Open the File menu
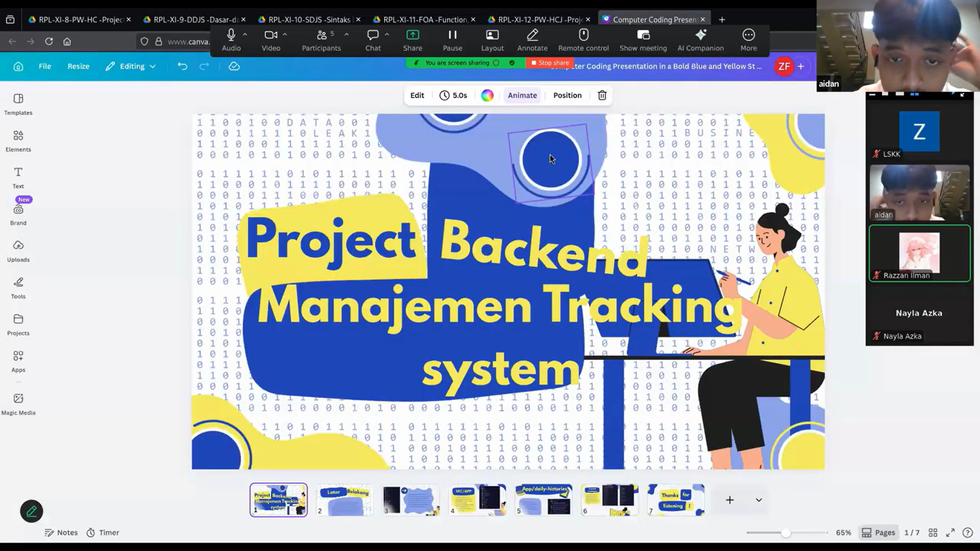The image size is (980, 551). click(45, 66)
